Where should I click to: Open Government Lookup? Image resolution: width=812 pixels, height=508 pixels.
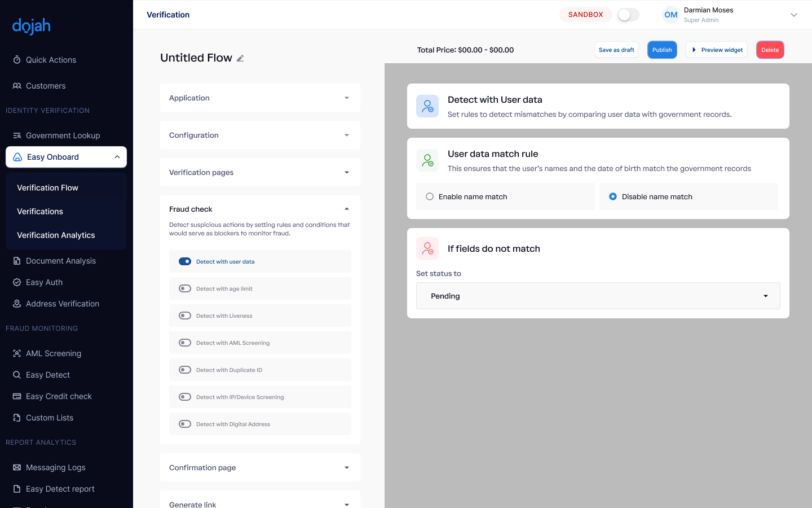[63, 135]
